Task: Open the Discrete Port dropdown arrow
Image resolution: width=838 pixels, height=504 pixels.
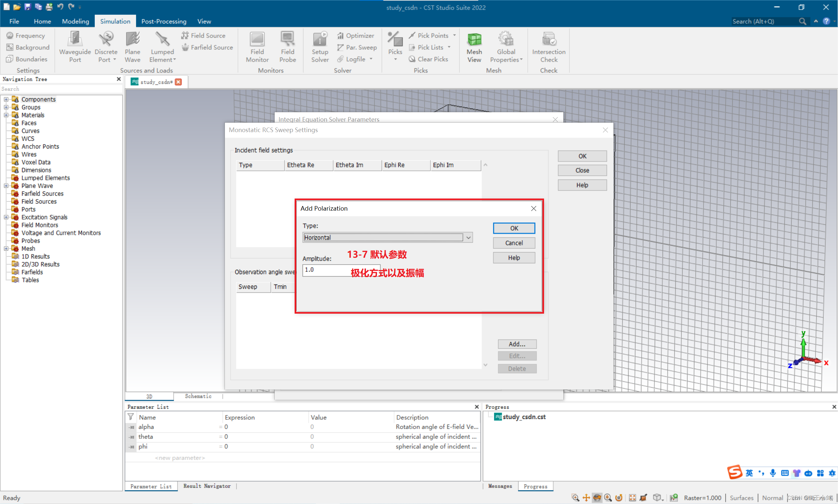Action: pos(115,60)
